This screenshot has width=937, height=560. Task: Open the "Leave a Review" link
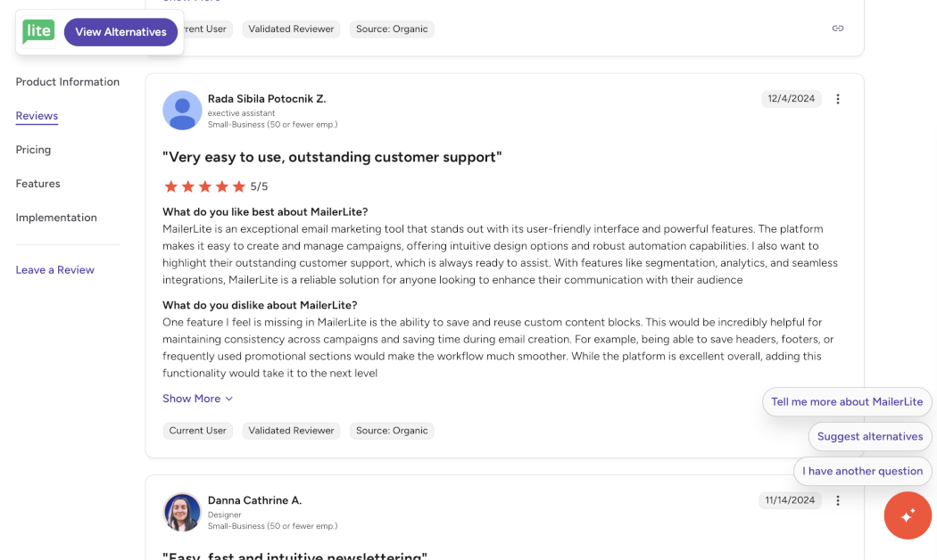(x=54, y=269)
